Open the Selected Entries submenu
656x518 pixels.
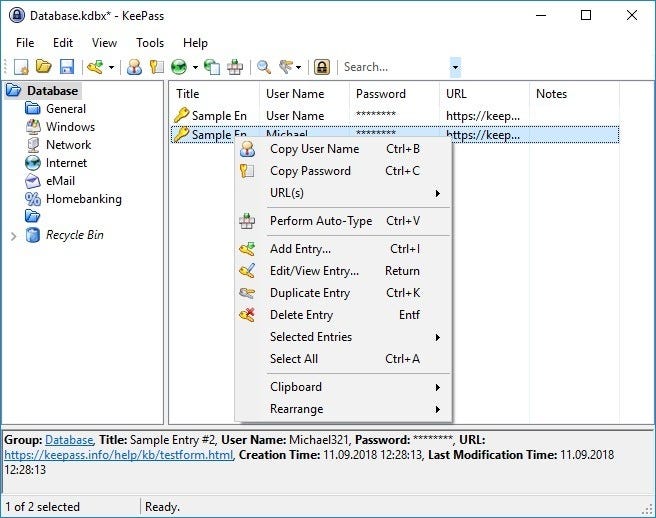[x=343, y=337]
